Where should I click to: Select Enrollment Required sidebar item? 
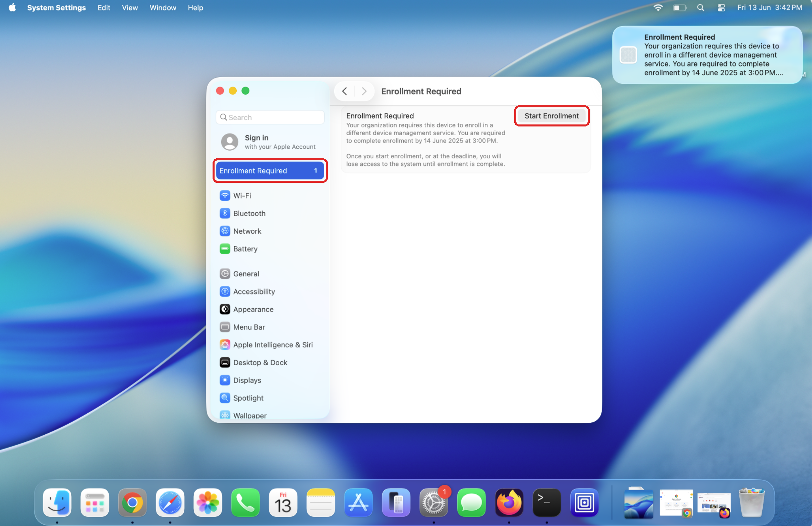coord(270,171)
